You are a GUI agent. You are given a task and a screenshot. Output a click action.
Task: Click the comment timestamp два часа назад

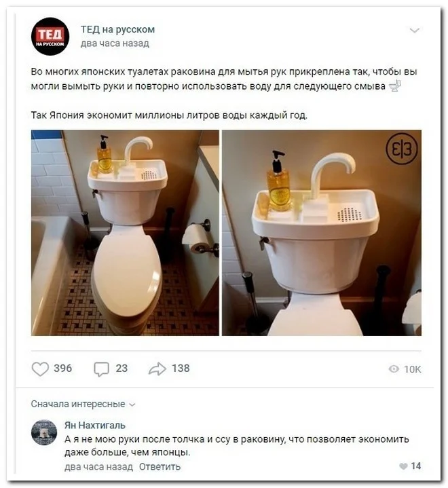pos(98,467)
